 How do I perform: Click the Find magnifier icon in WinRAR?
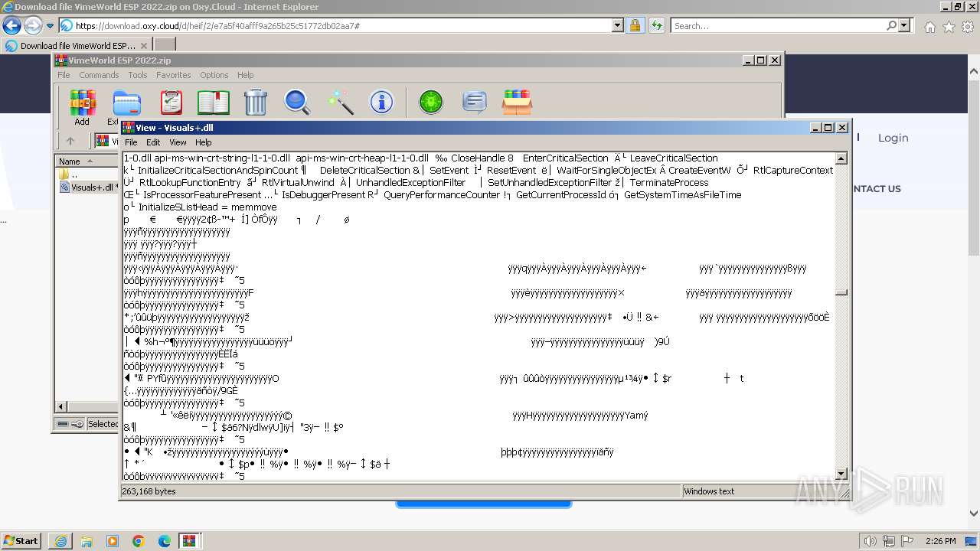(297, 103)
